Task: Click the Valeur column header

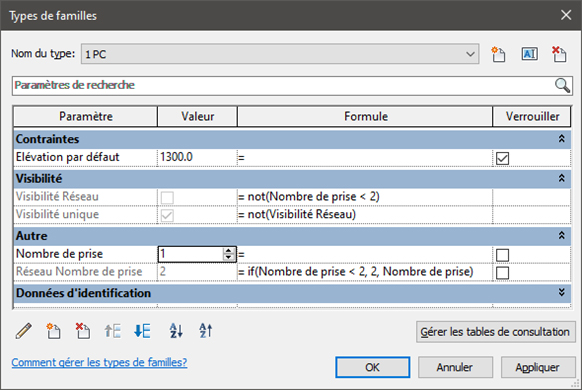Action: coord(197,117)
